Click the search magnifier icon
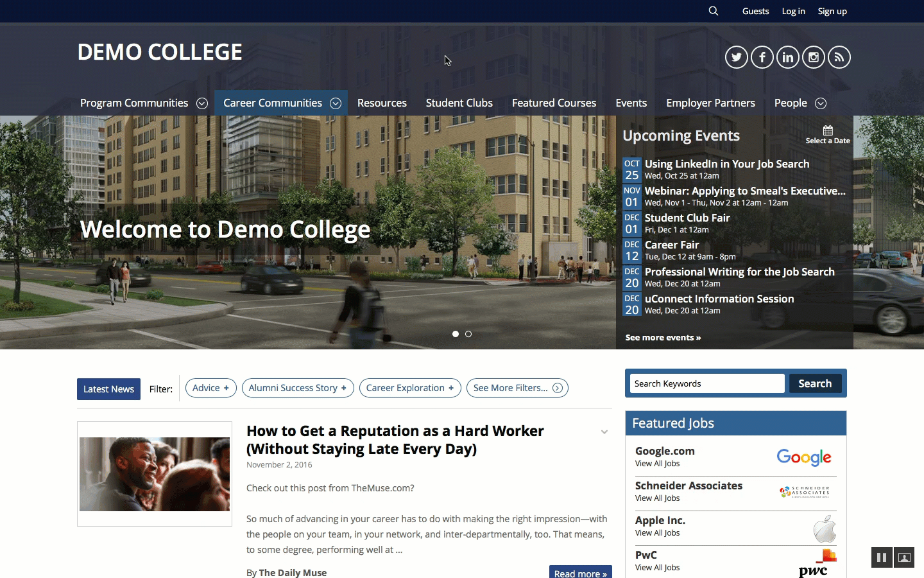The image size is (924, 578). tap(713, 11)
